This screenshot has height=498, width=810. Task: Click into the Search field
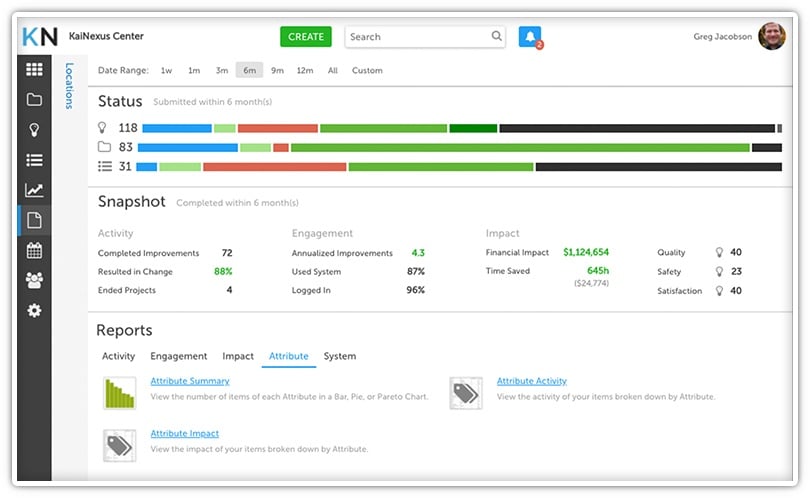[x=417, y=37]
